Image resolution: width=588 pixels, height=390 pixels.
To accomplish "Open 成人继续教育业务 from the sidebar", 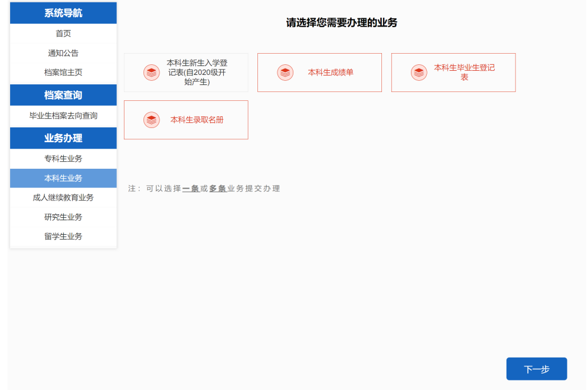I will point(63,198).
